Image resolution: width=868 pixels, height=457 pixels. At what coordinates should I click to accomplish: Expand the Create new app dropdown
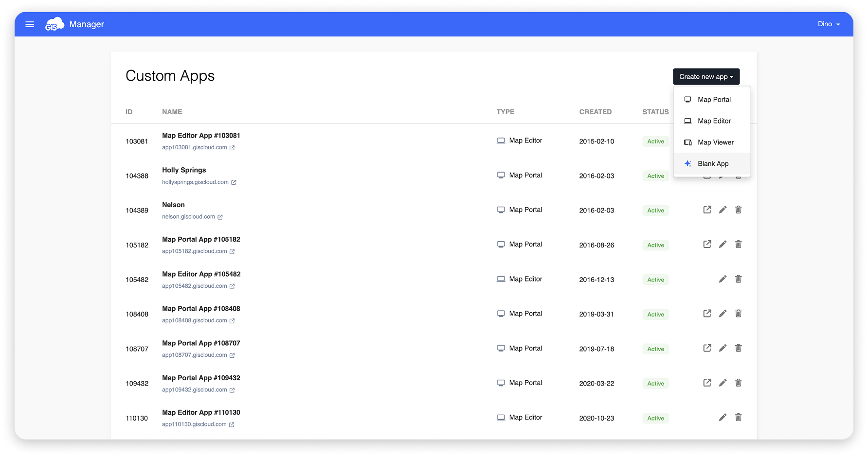click(706, 77)
